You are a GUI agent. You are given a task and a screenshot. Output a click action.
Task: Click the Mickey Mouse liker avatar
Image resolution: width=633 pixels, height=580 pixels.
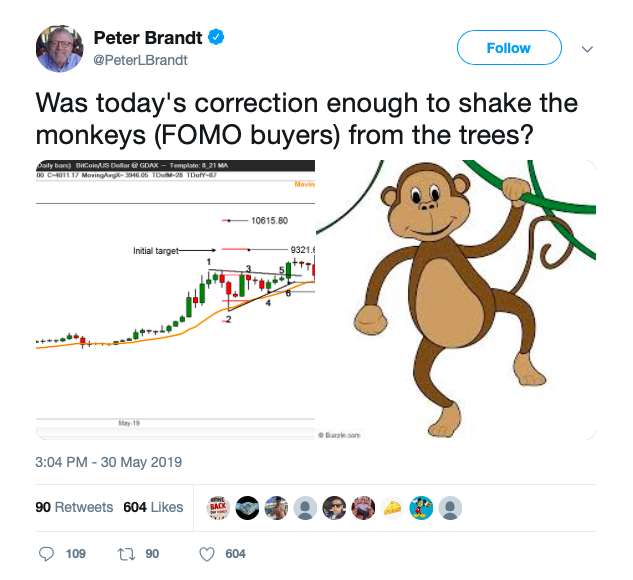point(421,508)
